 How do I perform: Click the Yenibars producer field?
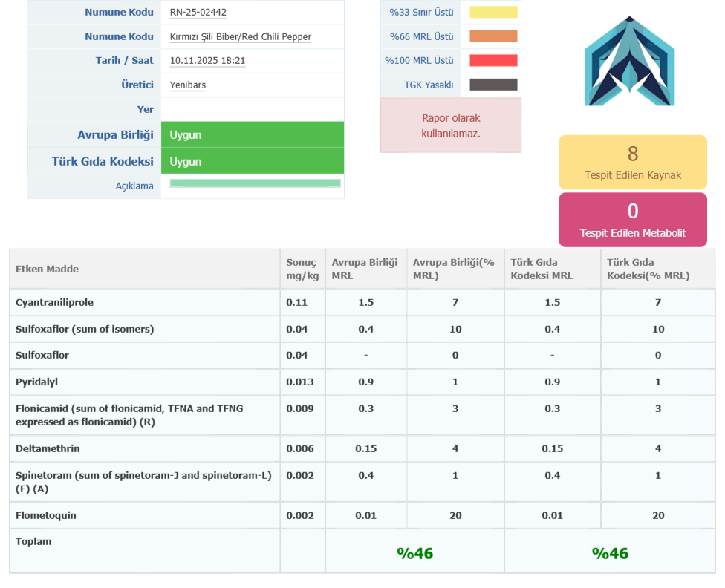(x=188, y=85)
